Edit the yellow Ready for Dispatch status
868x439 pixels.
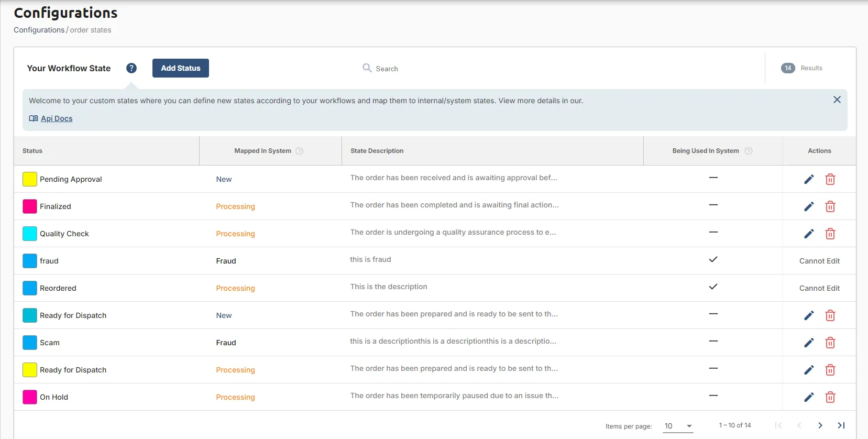809,370
